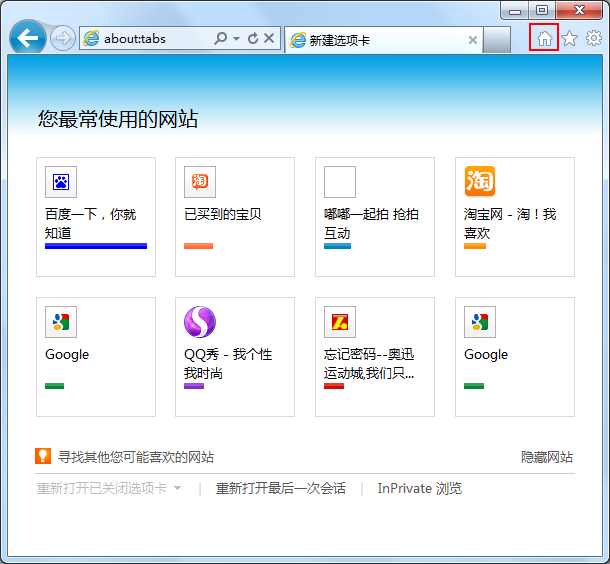Open QQ秀 - 我个性我时尚 link
The height and width of the screenshot is (564, 610).
point(228,364)
